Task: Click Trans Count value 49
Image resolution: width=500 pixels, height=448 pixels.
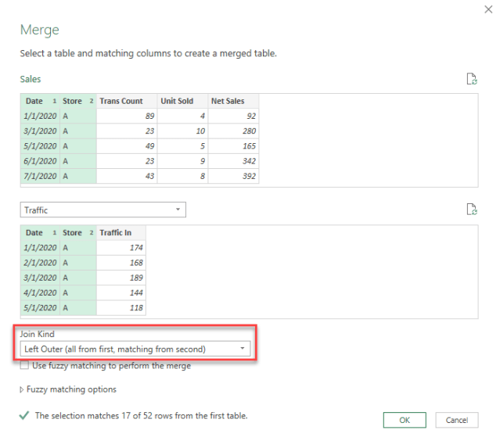Action: (127, 146)
